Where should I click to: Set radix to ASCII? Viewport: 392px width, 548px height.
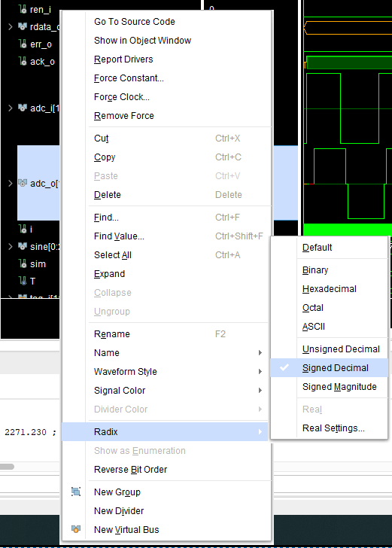tap(329, 327)
